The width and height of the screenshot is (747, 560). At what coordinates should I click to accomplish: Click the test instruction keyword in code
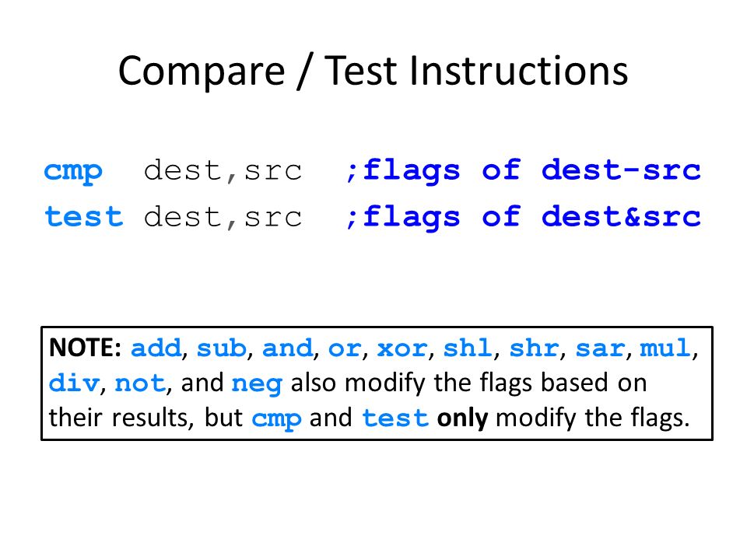84,217
